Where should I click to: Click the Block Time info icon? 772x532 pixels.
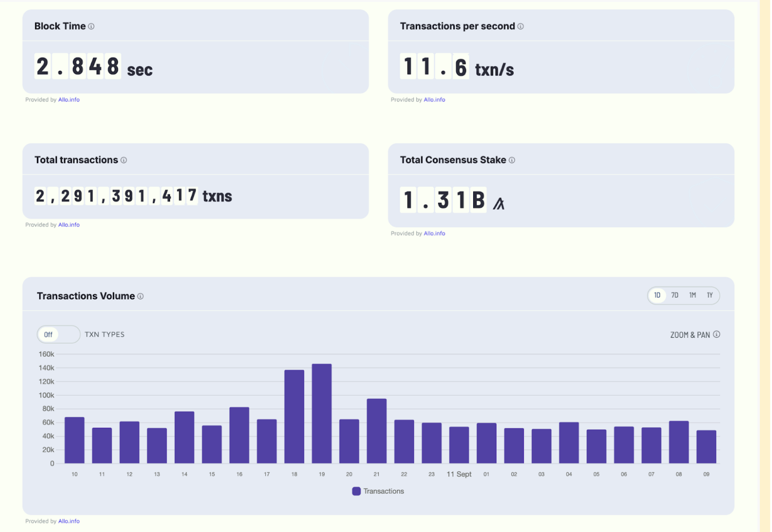pyautogui.click(x=91, y=27)
